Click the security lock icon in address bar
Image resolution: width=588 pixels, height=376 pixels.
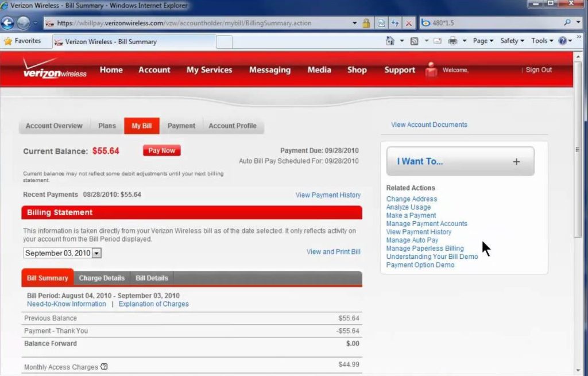366,24
